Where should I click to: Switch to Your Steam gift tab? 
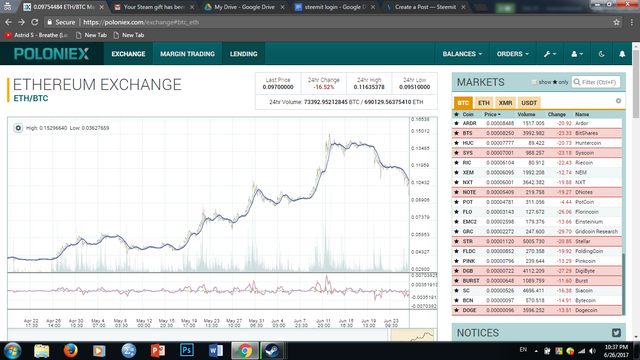[x=154, y=7]
